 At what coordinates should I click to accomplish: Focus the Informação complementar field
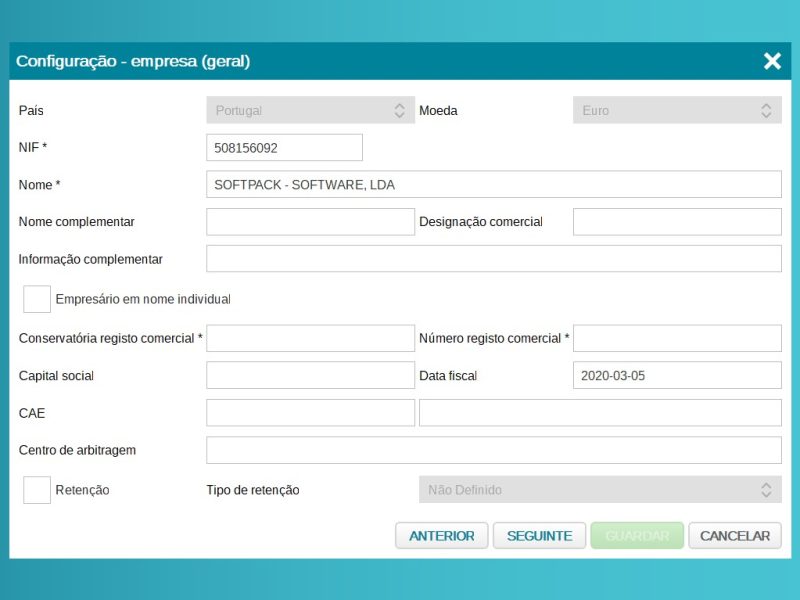pyautogui.click(x=493, y=259)
